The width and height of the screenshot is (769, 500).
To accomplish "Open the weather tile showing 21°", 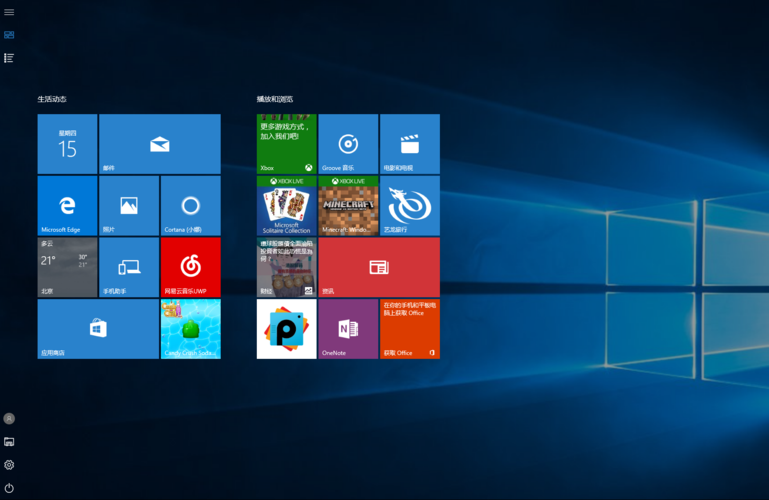I will (x=67, y=267).
